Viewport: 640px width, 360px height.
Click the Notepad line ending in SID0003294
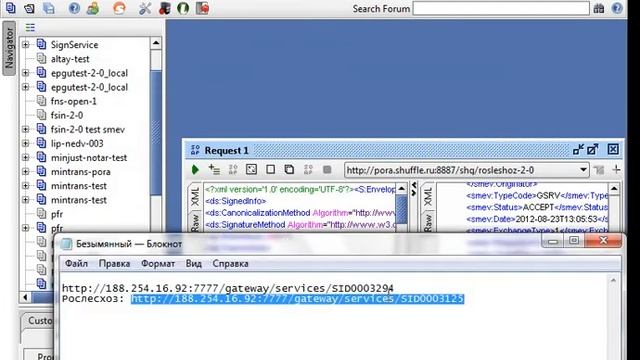click(x=228, y=289)
